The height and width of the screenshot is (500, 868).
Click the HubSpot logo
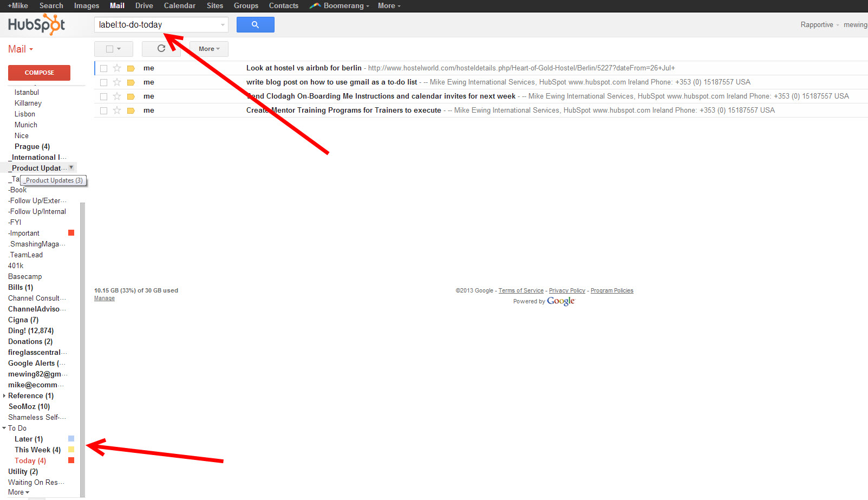(36, 24)
